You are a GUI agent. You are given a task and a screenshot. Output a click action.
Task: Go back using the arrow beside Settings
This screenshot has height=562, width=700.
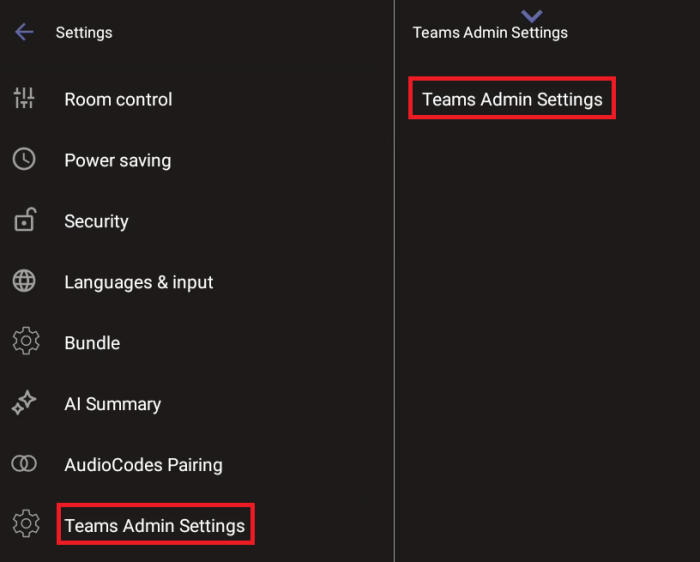24,32
